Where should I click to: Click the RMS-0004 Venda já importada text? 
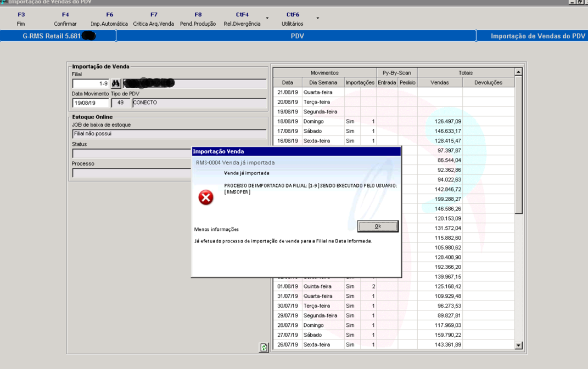[235, 163]
